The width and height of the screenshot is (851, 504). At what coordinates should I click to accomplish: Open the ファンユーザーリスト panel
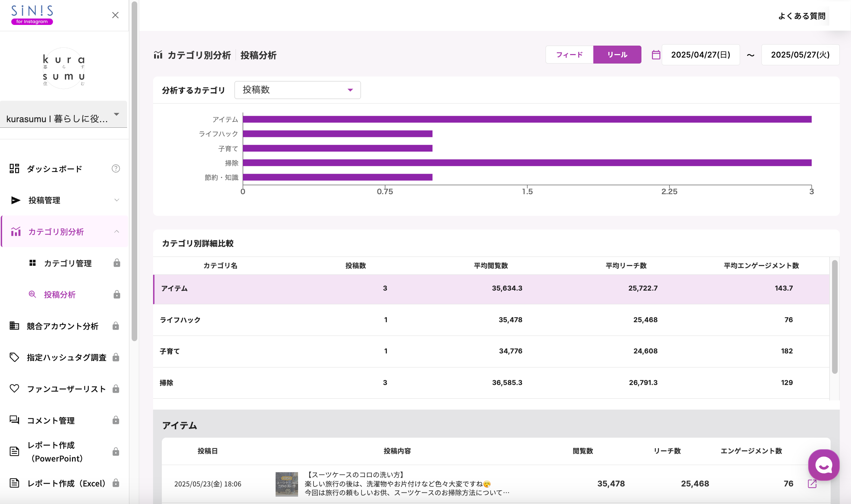(66, 389)
